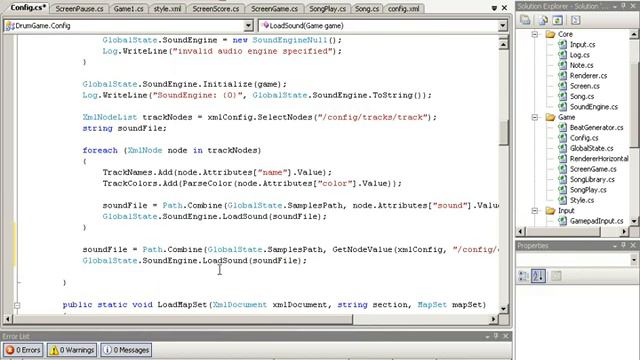
Task: Click the Input.cs file icon
Action: [x=562, y=44]
